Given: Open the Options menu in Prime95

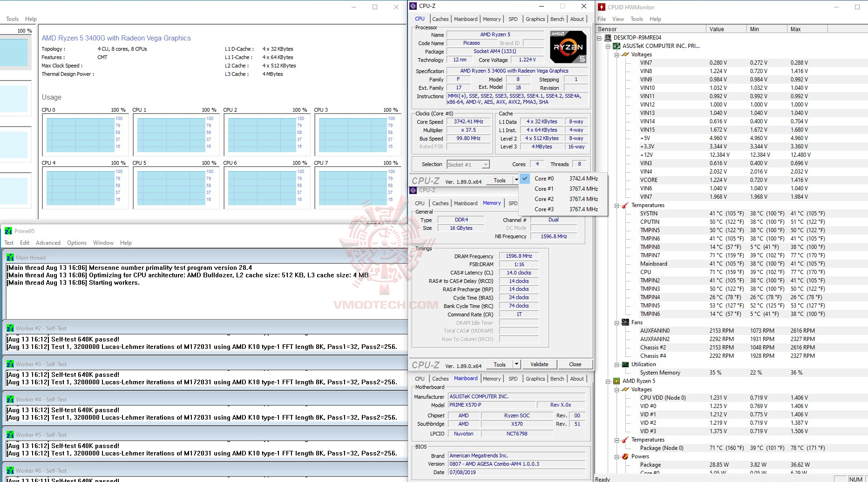Looking at the screenshot, I should 77,243.
